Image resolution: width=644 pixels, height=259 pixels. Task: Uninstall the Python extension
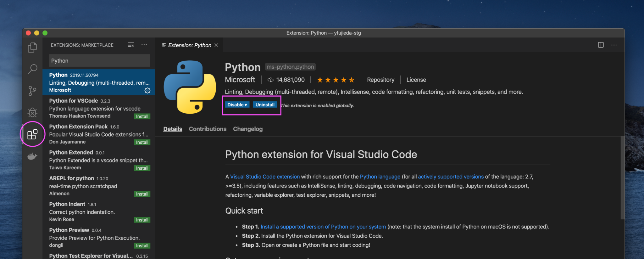click(265, 105)
